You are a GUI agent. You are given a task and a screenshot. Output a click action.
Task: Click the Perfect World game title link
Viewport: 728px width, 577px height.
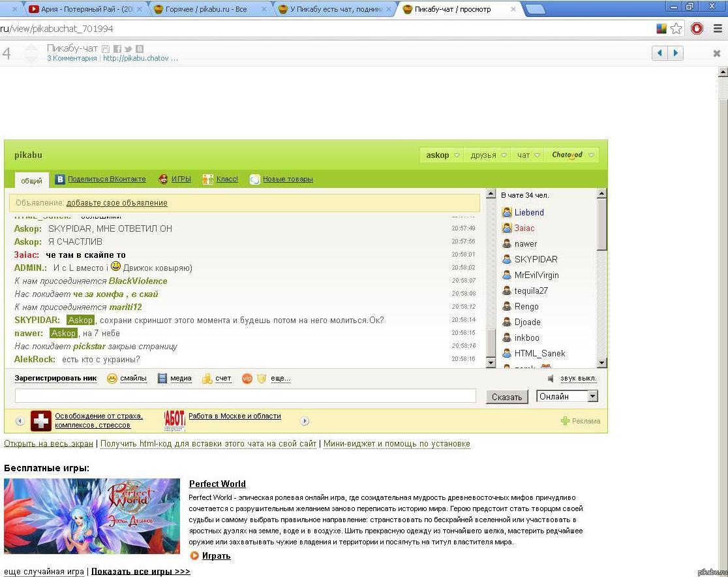[217, 484]
